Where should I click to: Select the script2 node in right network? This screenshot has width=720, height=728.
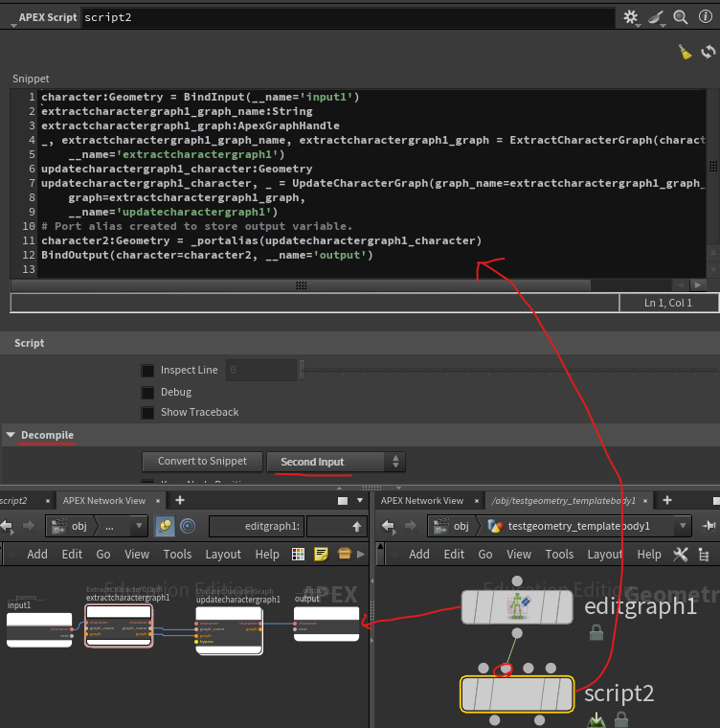pyautogui.click(x=517, y=694)
